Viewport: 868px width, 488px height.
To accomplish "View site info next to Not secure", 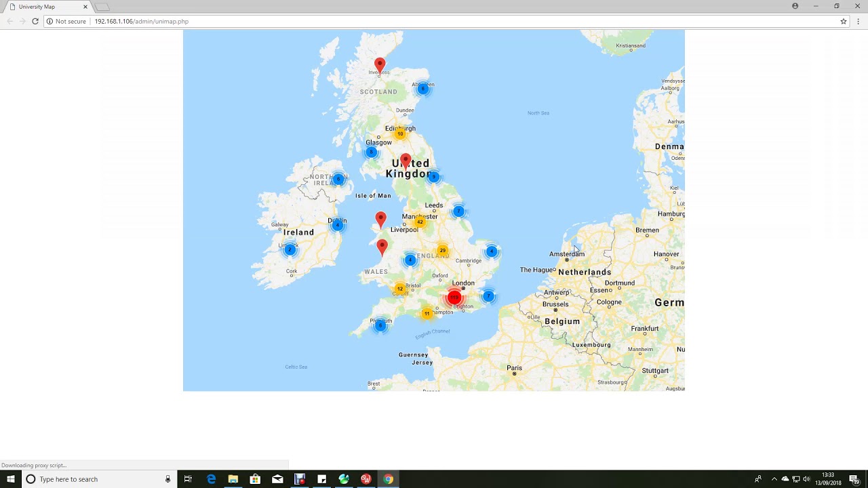I will click(50, 21).
